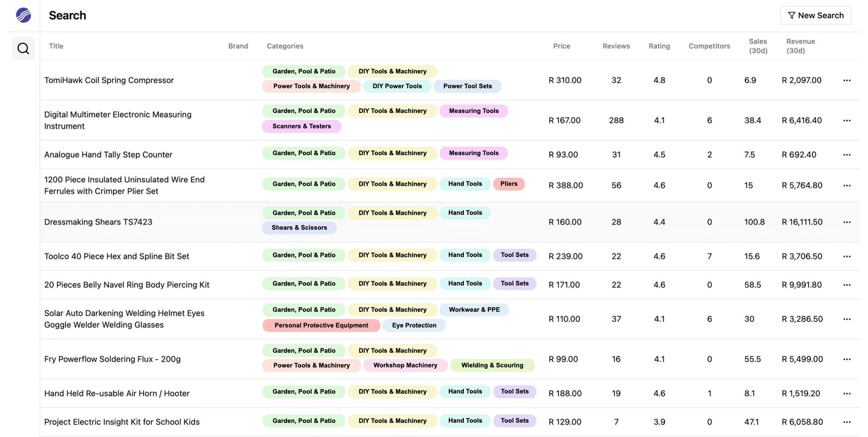This screenshot has height=437, width=868.
Task: Open ellipsis menu for Project Electric Insight Kit
Action: click(847, 422)
